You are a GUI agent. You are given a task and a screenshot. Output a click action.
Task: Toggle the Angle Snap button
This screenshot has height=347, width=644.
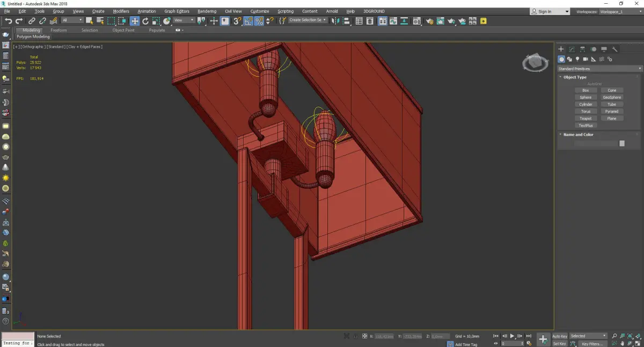[x=248, y=21]
